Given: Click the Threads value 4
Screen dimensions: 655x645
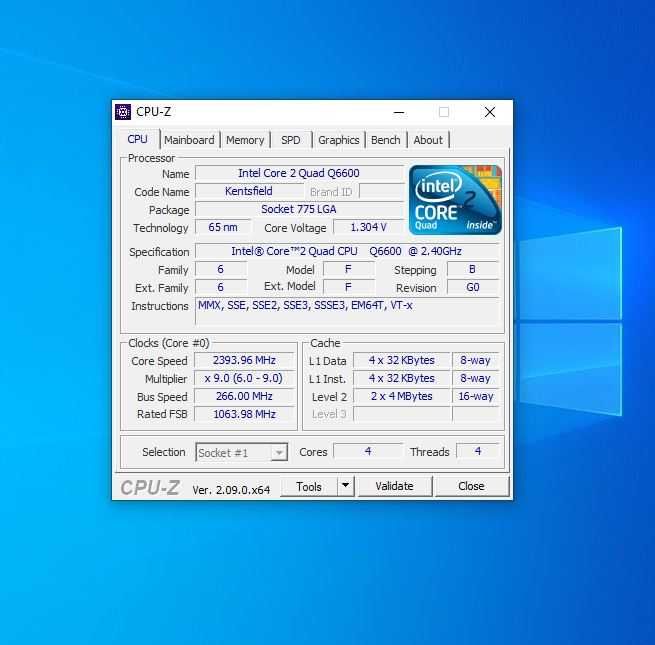Looking at the screenshot, I should point(478,451).
